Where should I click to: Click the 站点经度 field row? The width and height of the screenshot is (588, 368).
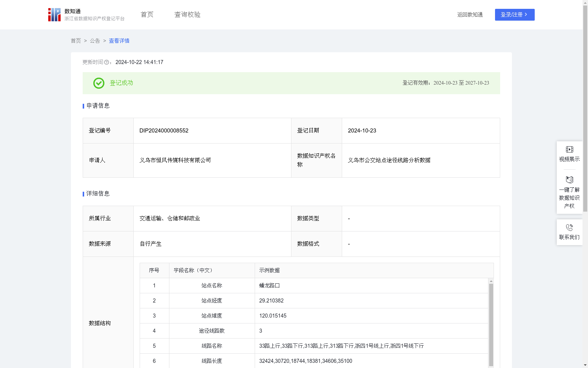click(x=314, y=301)
